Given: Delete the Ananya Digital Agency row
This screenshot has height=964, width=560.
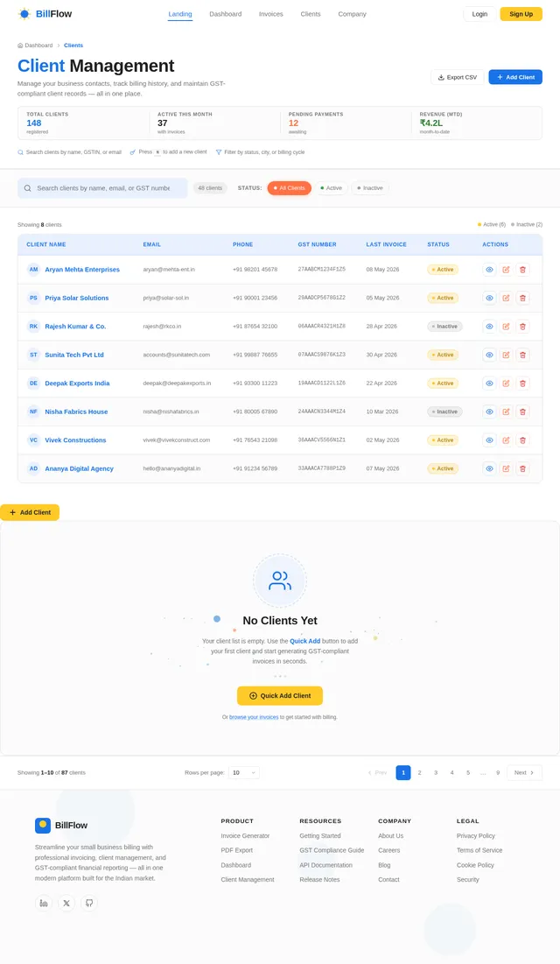Looking at the screenshot, I should click(x=522, y=468).
